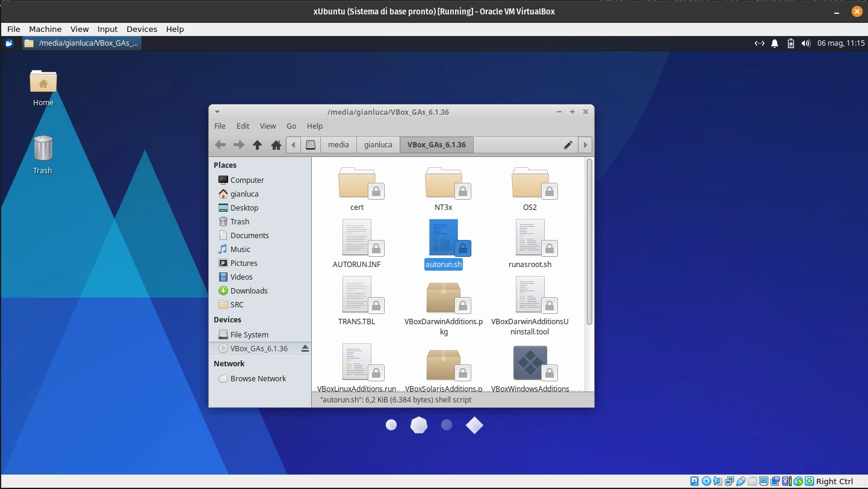The width and height of the screenshot is (868, 489).
Task: Click VirtualBox hard disk status icon
Action: [694, 481]
